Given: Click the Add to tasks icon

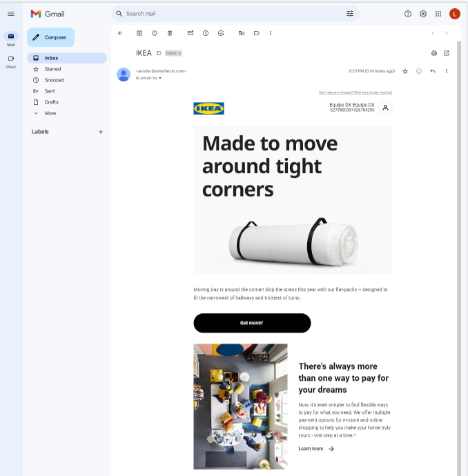Looking at the screenshot, I should 221,33.
